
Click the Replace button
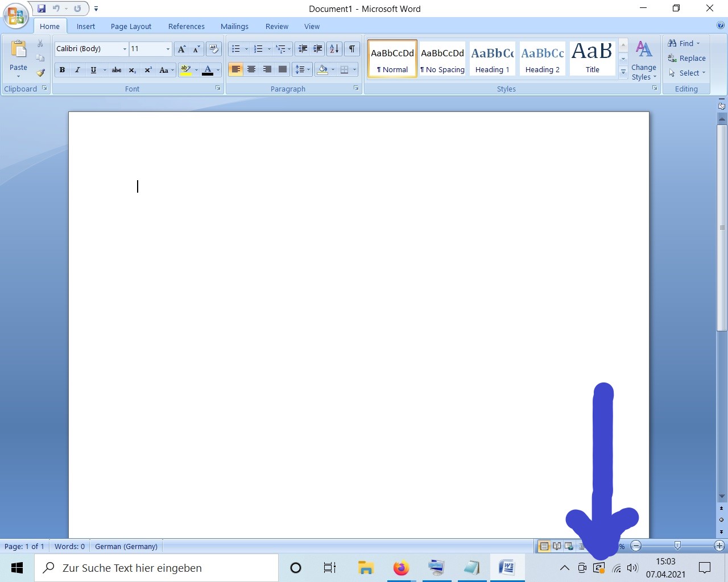coord(686,58)
